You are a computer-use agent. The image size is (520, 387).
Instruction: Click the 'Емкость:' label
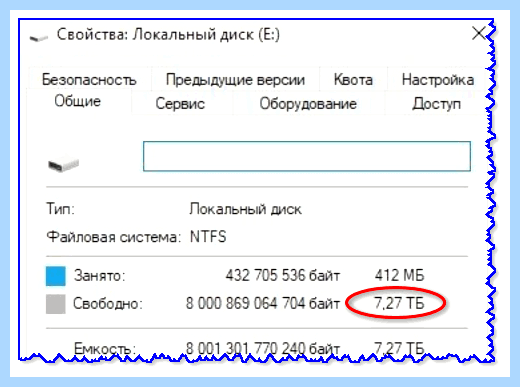pyautogui.click(x=105, y=349)
